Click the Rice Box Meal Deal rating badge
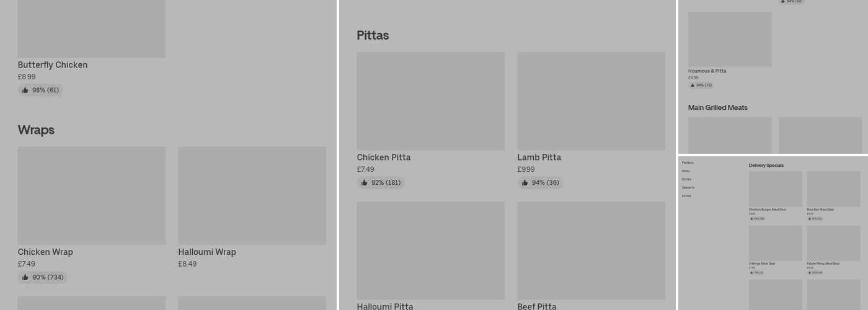Screen dimensions: 868x310 click(x=815, y=219)
